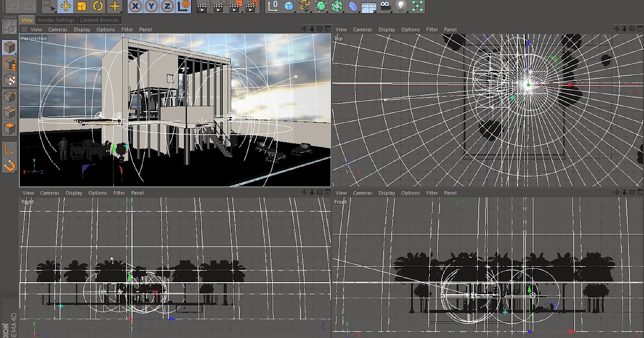The width and height of the screenshot is (644, 338).
Task: Open Display menu in Top viewport
Action: click(386, 30)
